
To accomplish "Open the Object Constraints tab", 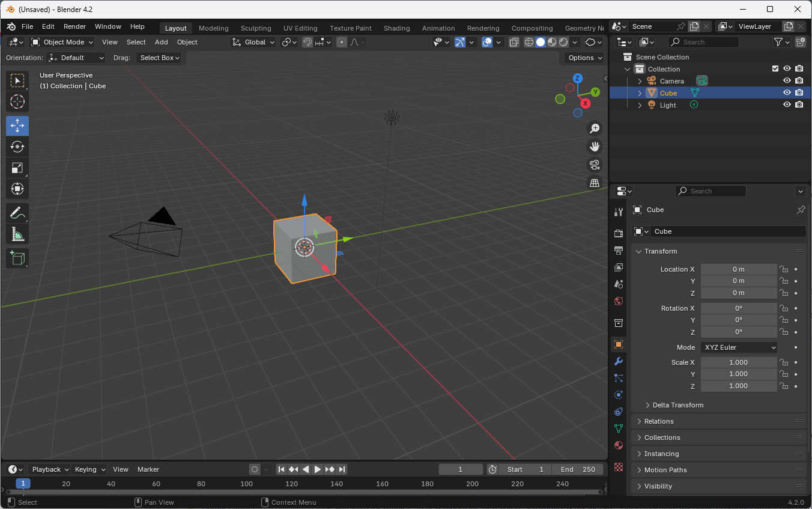I will tap(619, 412).
